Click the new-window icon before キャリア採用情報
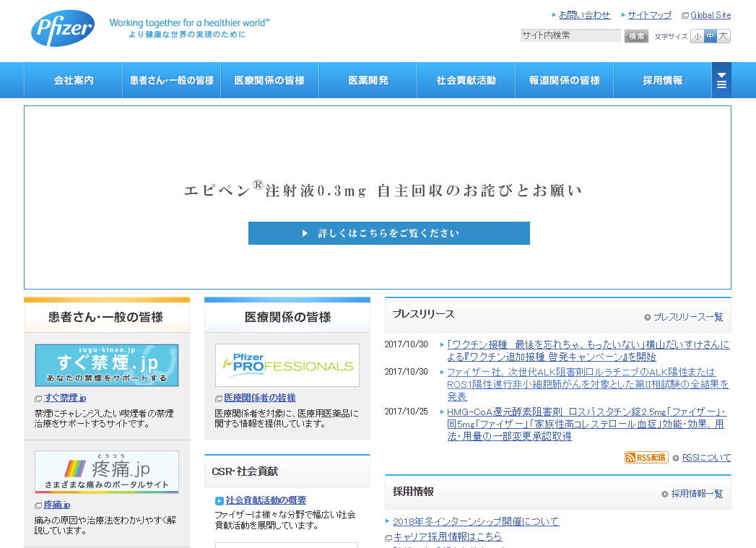Screen dimensions: 756x548 pyautogui.click(x=388, y=537)
